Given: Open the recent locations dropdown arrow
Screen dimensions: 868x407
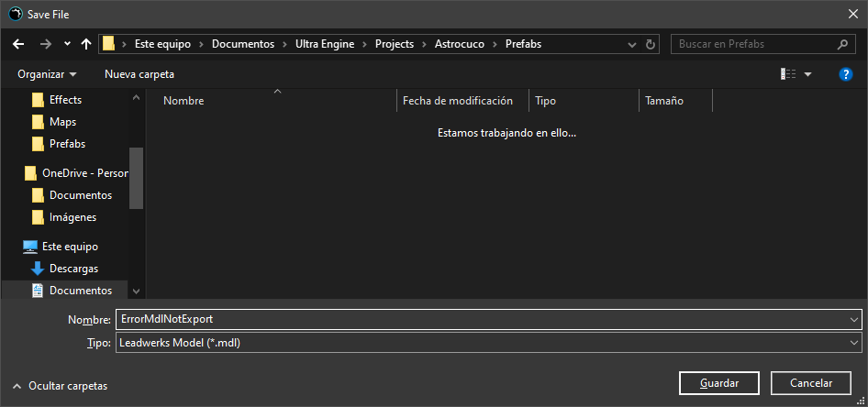Looking at the screenshot, I should (x=67, y=44).
